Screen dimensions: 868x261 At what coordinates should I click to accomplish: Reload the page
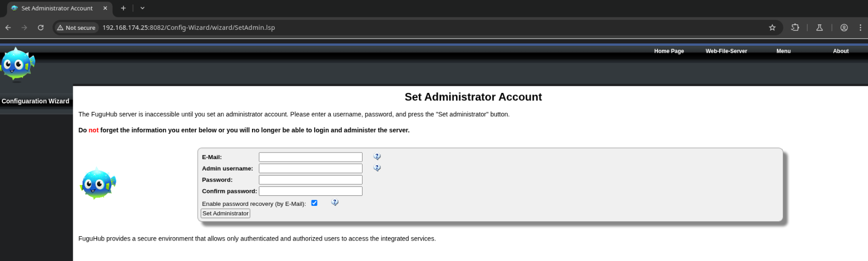[x=41, y=28]
